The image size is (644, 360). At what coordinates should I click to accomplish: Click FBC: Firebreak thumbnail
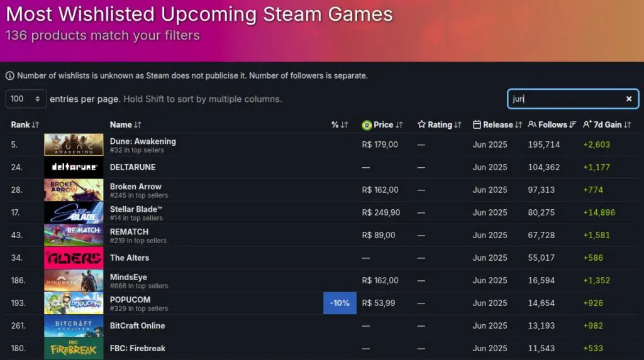[74, 348]
